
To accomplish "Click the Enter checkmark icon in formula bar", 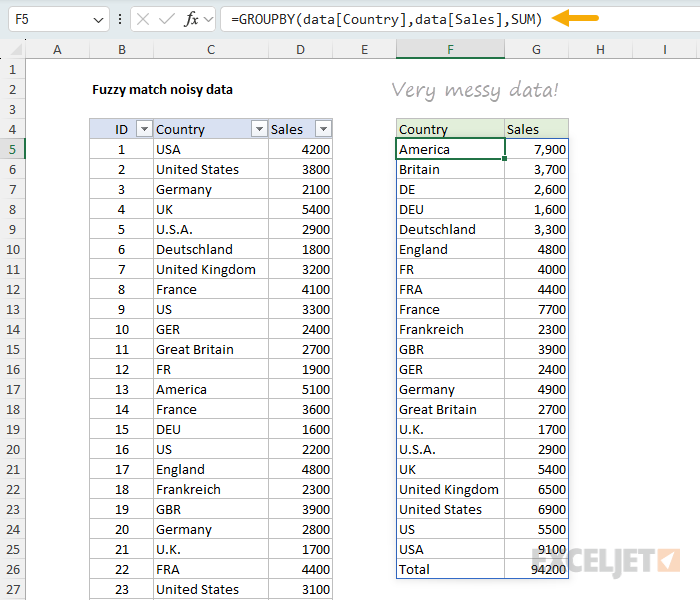I will pos(167,19).
